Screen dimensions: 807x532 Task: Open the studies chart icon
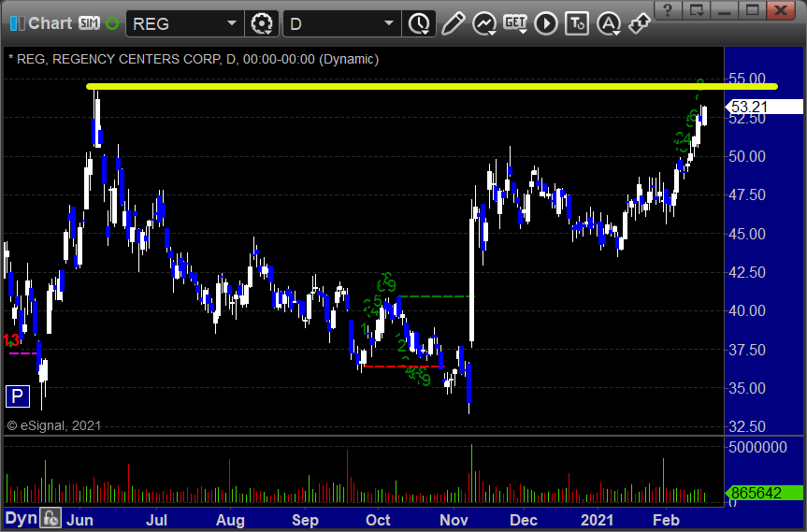[484, 23]
